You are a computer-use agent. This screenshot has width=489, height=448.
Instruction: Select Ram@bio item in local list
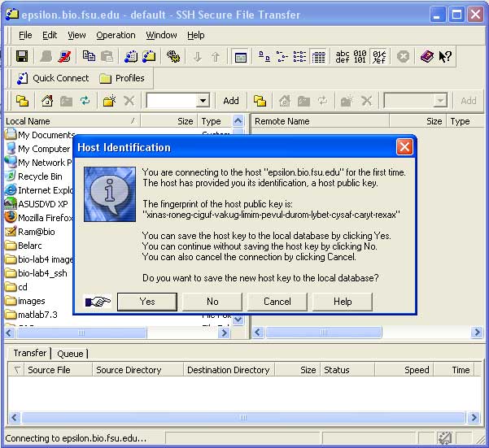30,232
